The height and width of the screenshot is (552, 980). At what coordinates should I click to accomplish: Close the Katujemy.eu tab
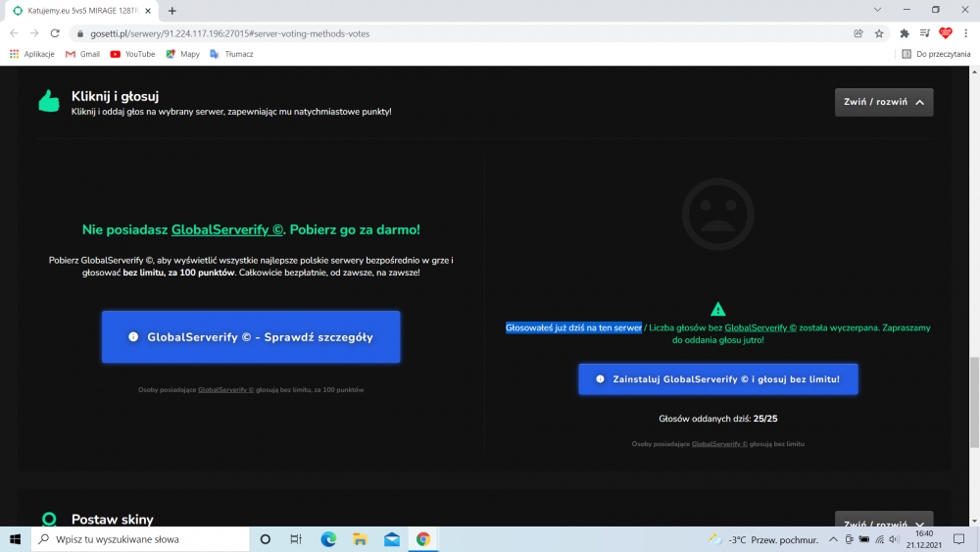(x=148, y=11)
